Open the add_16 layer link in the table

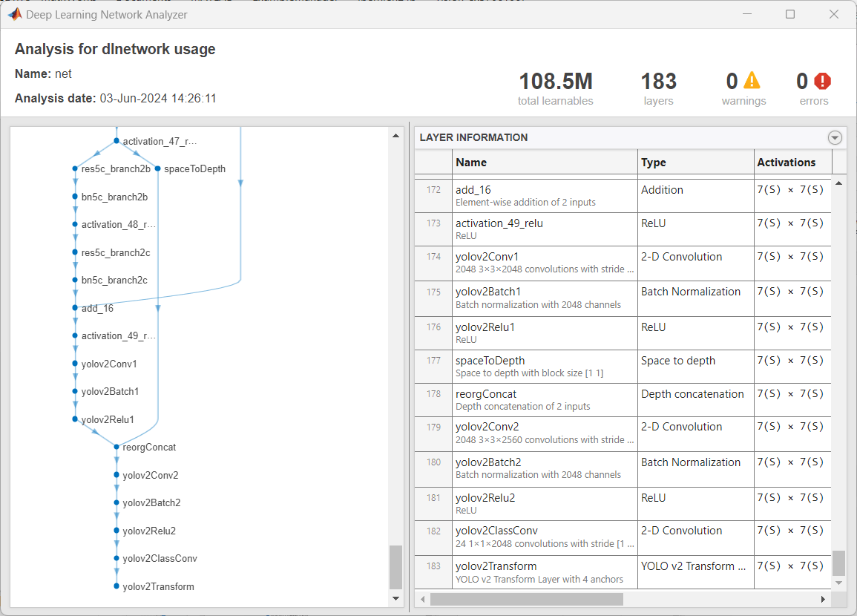click(473, 189)
